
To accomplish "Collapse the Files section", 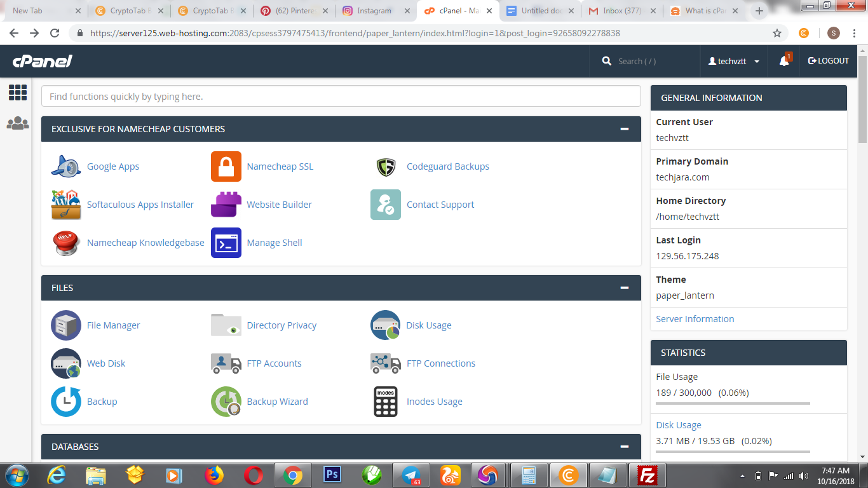I will [625, 288].
